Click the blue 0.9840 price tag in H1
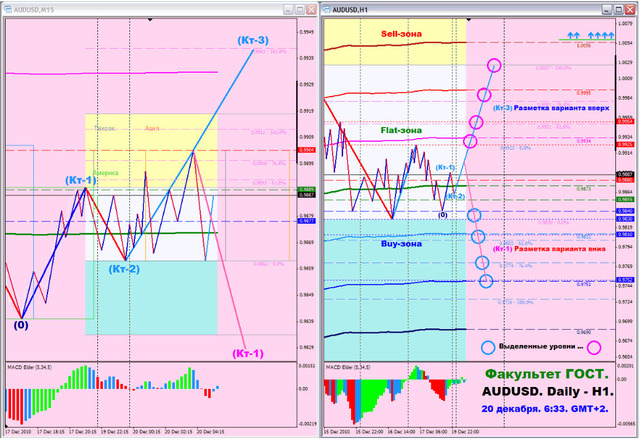Viewport: 640px width, 440px height. pyautogui.click(x=625, y=211)
